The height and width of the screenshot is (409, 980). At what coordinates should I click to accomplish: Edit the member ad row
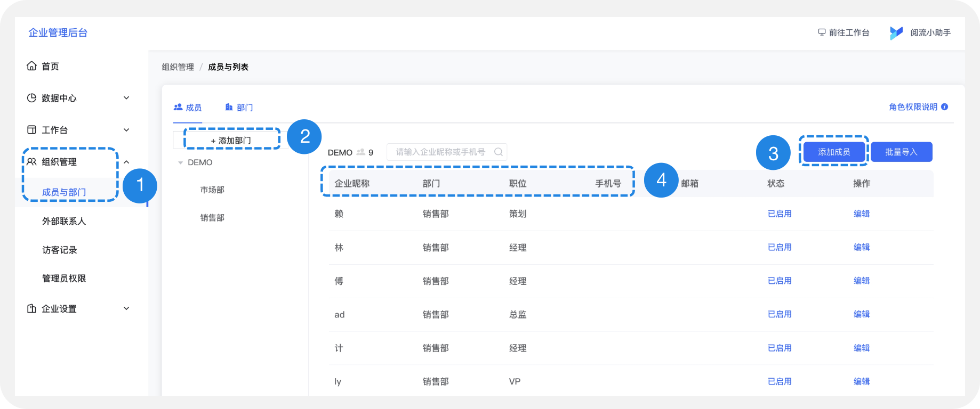(862, 314)
